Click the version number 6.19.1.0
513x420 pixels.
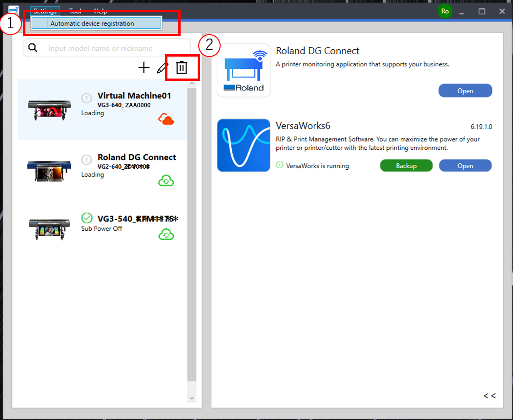pyautogui.click(x=481, y=127)
